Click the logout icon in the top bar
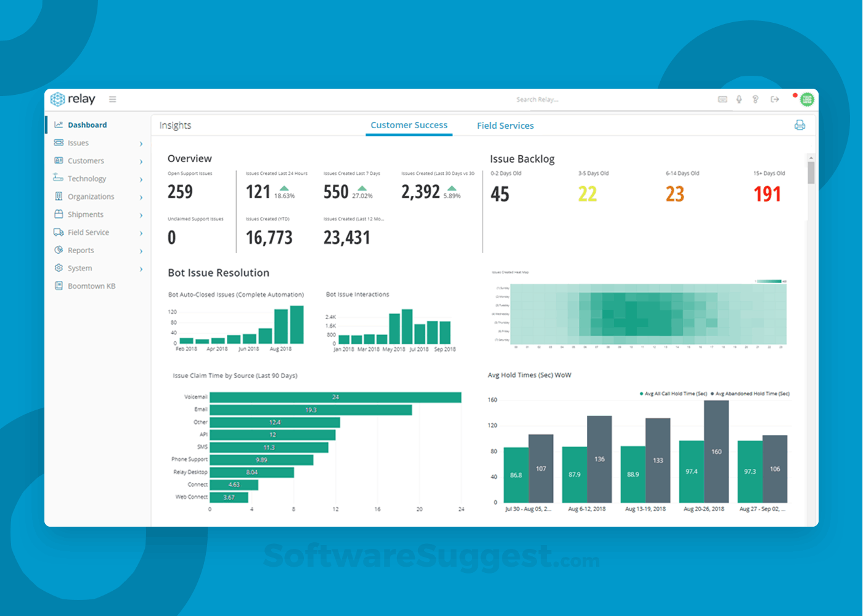Screen dimensions: 863x616 click(774, 99)
